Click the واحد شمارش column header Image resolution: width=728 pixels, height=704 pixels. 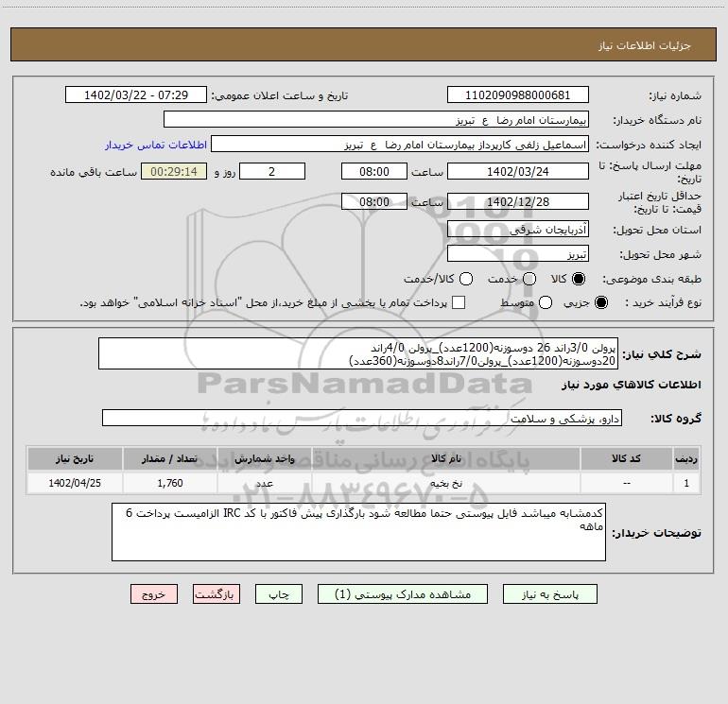265,459
